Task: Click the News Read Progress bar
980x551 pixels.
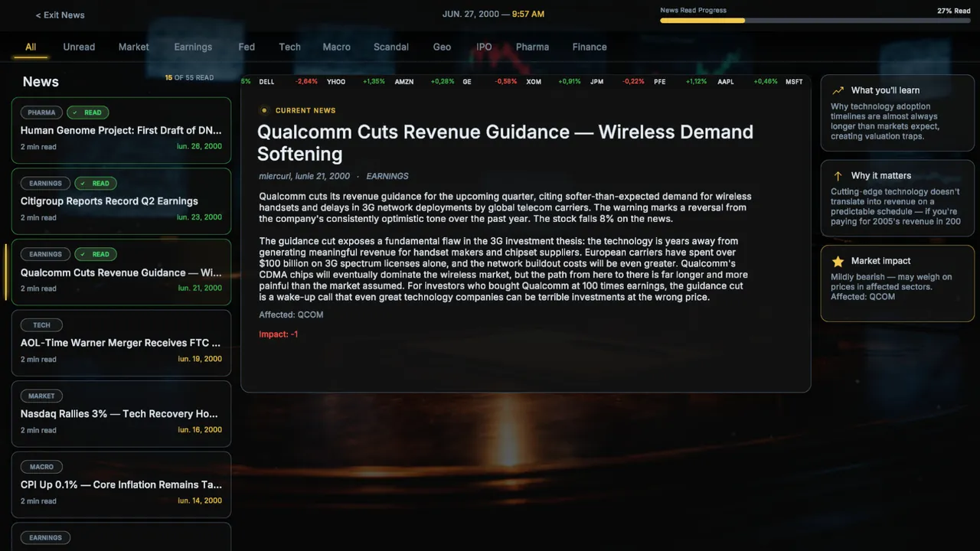Action: tap(815, 21)
